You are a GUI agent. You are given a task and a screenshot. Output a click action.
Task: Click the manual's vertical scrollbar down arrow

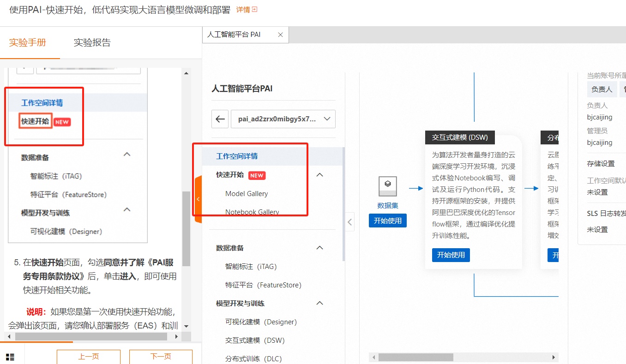point(187,327)
